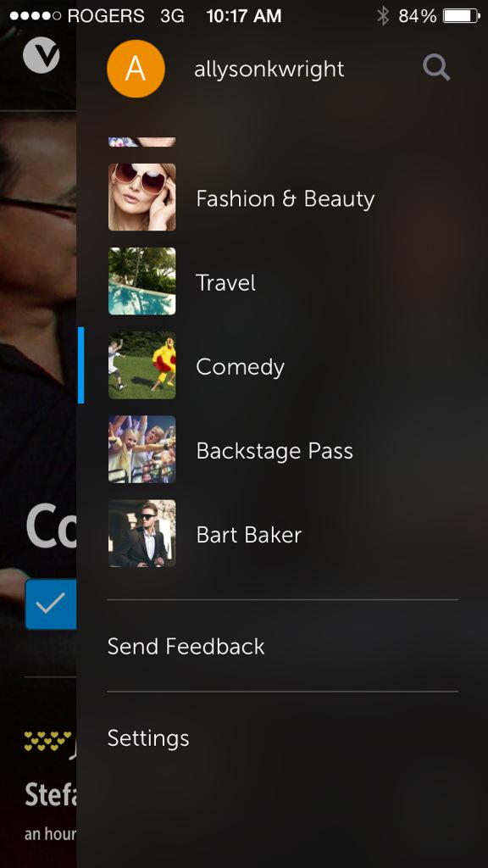Open the allysonkwright profile name
This screenshot has width=488, height=868.
tap(269, 70)
